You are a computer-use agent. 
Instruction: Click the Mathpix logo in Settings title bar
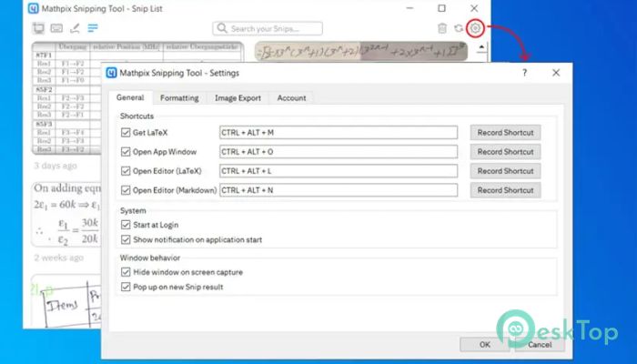coord(111,73)
